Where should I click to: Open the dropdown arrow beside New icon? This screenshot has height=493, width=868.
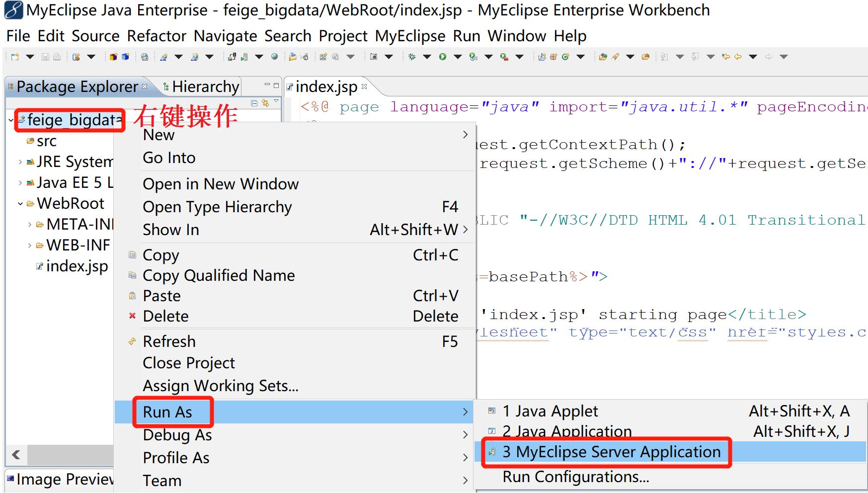coord(30,57)
